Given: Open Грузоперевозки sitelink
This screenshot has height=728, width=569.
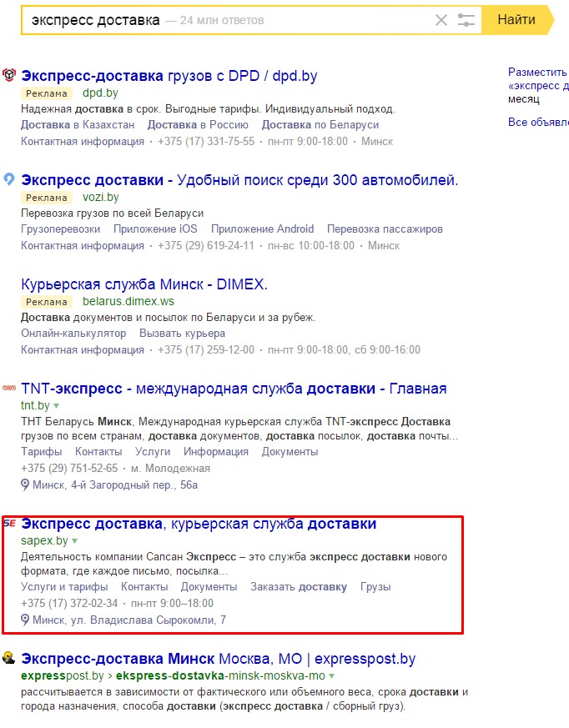Looking at the screenshot, I should (60, 228).
